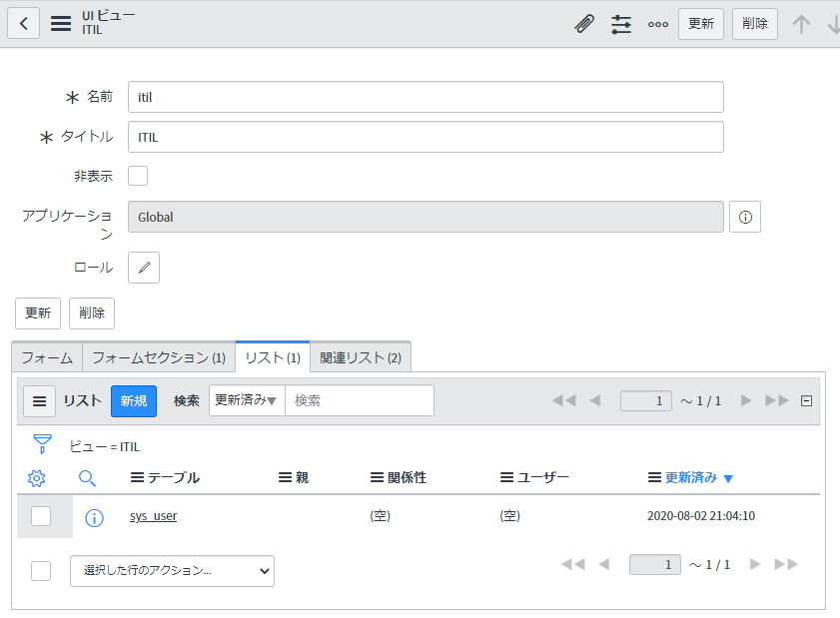
Task: Focus the タイトル input field
Action: (425, 137)
